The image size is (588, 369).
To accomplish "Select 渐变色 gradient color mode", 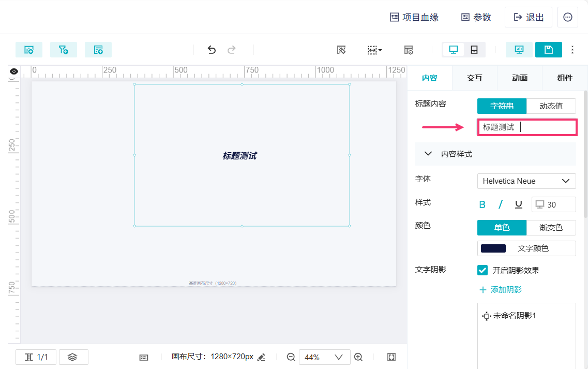I will [551, 228].
